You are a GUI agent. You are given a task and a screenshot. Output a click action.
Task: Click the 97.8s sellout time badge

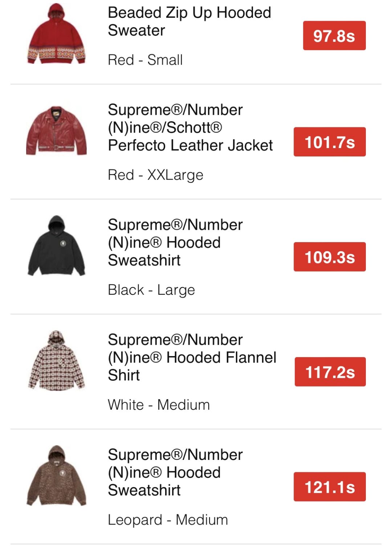[x=334, y=36]
